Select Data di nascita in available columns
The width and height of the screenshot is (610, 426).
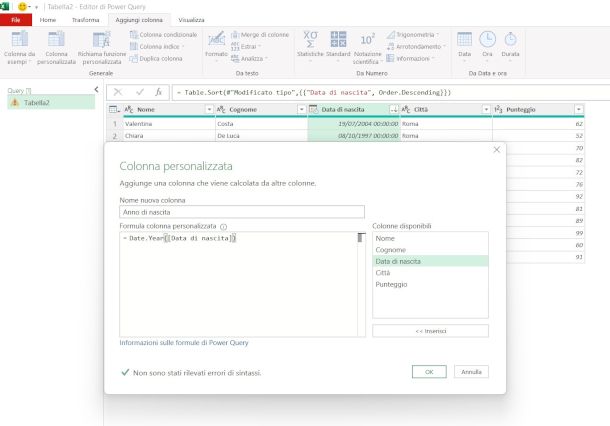(430, 261)
